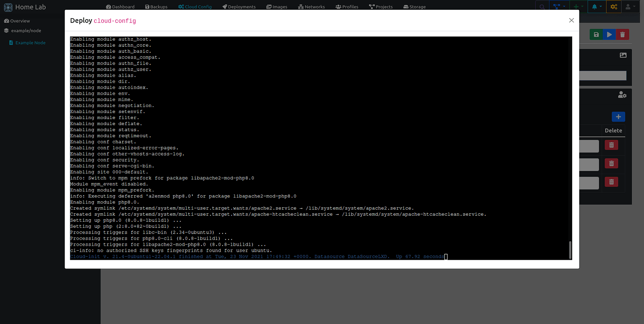Click line 'Enabling module autoindex.'

click(109, 87)
